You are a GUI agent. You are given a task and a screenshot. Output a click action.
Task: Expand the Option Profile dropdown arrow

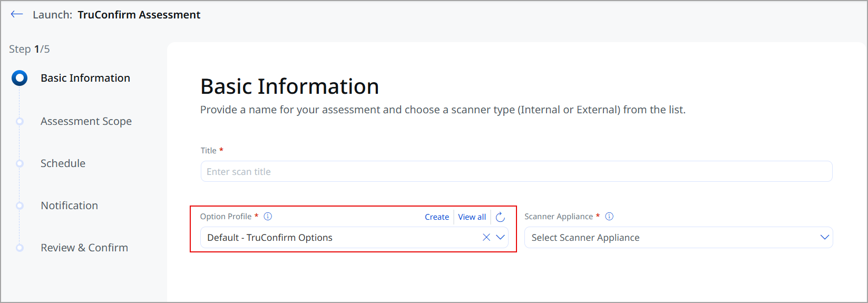point(501,237)
